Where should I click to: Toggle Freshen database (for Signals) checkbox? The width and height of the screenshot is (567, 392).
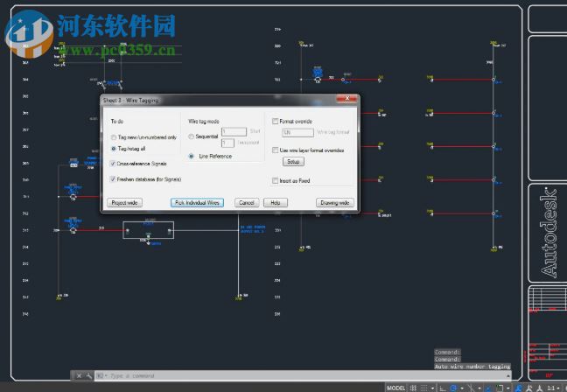click(113, 179)
